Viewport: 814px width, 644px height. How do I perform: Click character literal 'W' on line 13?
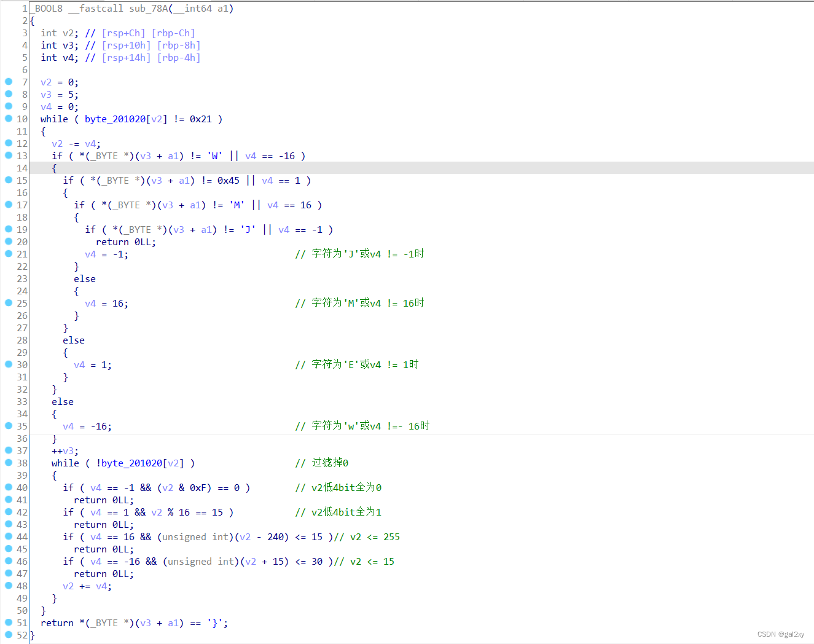[214, 156]
